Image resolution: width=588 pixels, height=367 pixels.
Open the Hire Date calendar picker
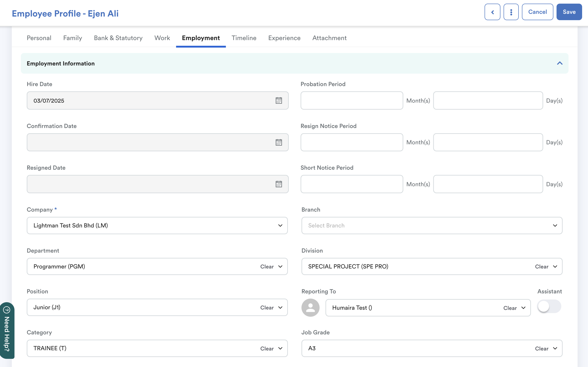279,101
